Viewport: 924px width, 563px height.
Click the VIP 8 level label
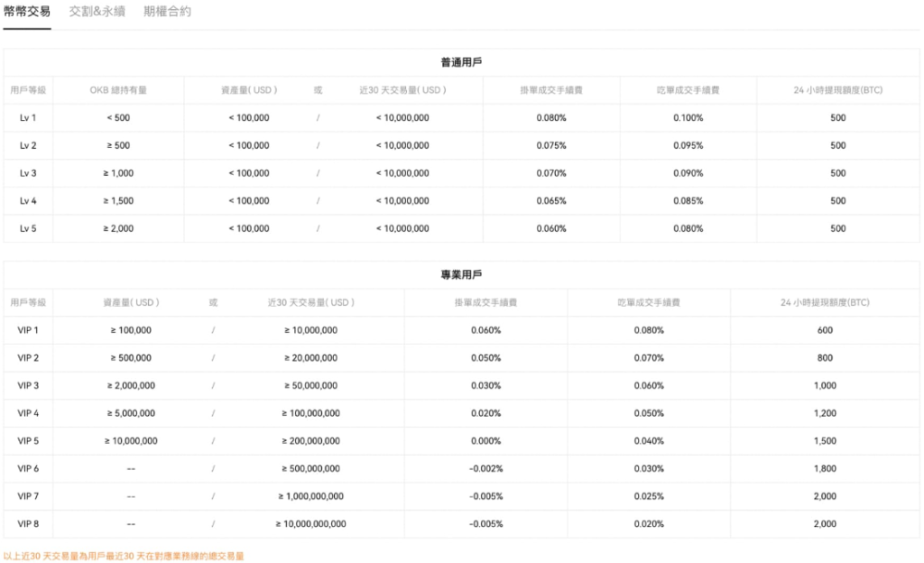click(28, 523)
